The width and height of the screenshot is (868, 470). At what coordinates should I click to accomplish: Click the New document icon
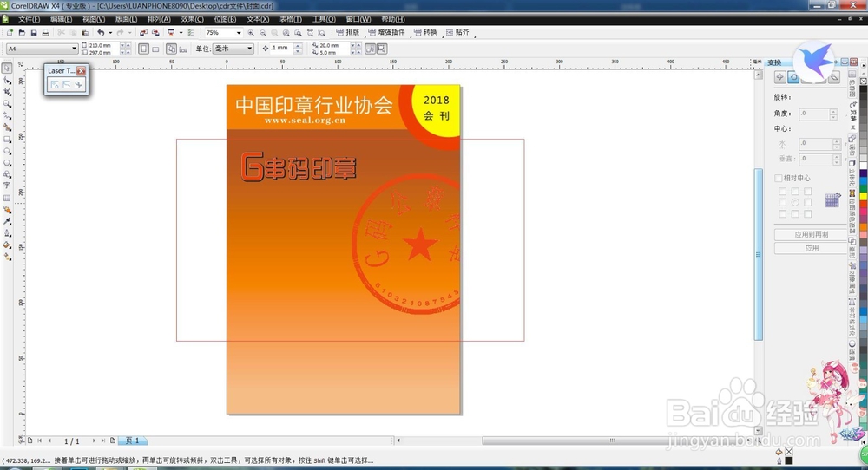10,33
